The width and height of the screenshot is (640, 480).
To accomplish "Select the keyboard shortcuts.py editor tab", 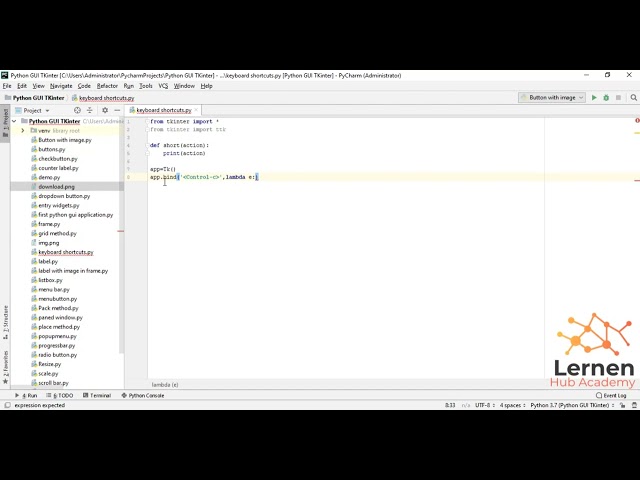I will tap(163, 110).
